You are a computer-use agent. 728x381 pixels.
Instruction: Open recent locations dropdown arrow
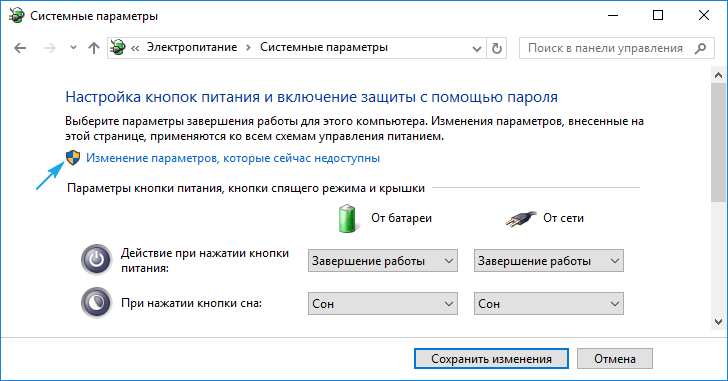click(73, 48)
